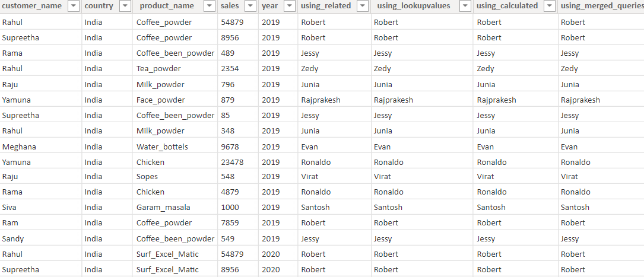The width and height of the screenshot is (644, 277).
Task: Select the using_merged_queries column header
Action: pyautogui.click(x=602, y=6)
